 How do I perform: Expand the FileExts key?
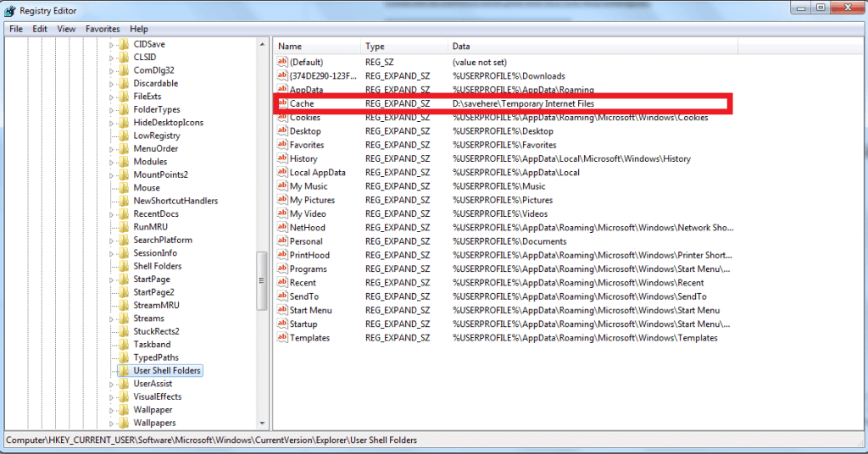(111, 97)
